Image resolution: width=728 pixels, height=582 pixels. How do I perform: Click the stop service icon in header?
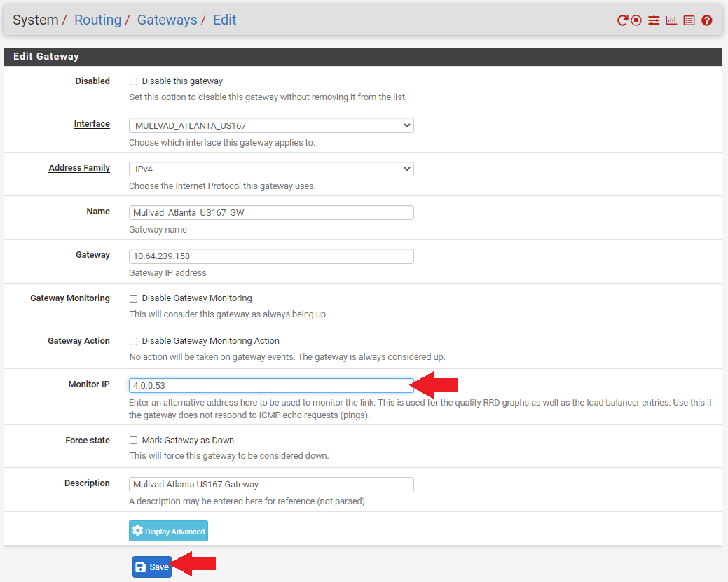(636, 20)
